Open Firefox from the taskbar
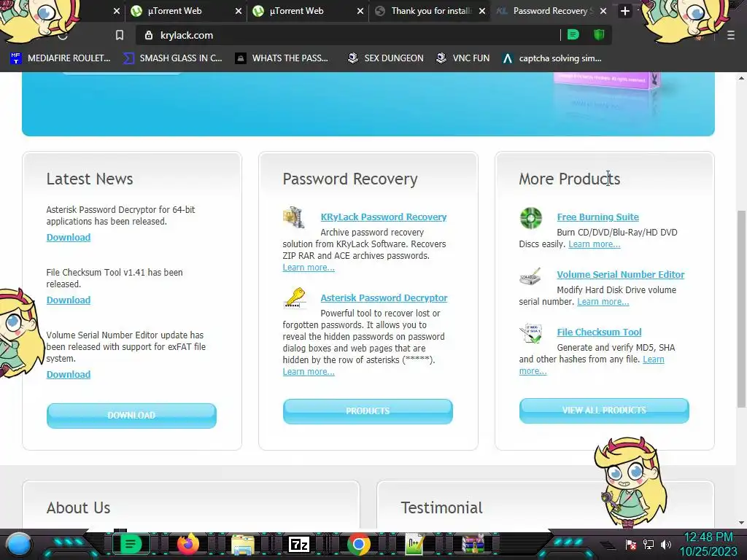Viewport: 747px width, 560px height. click(x=188, y=544)
